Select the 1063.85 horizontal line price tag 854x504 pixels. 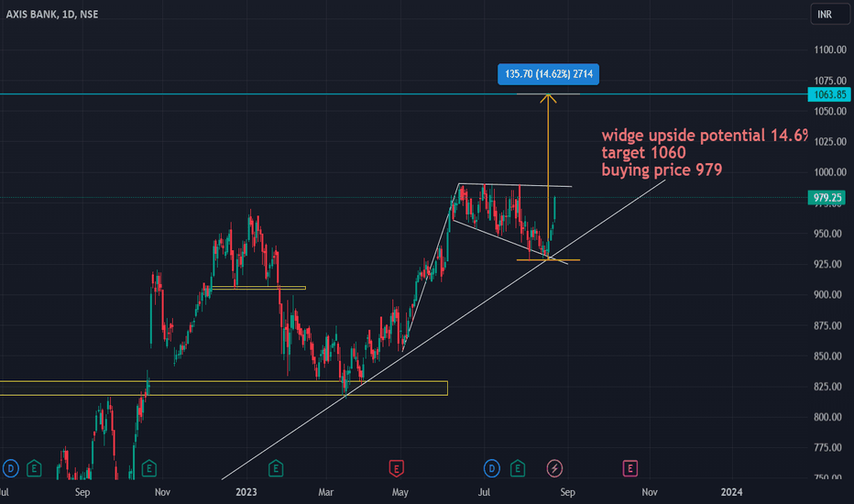(x=829, y=94)
